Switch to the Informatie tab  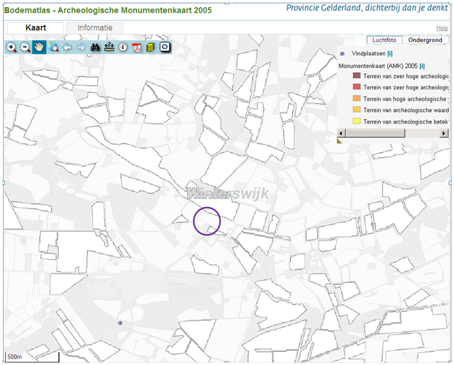click(95, 28)
